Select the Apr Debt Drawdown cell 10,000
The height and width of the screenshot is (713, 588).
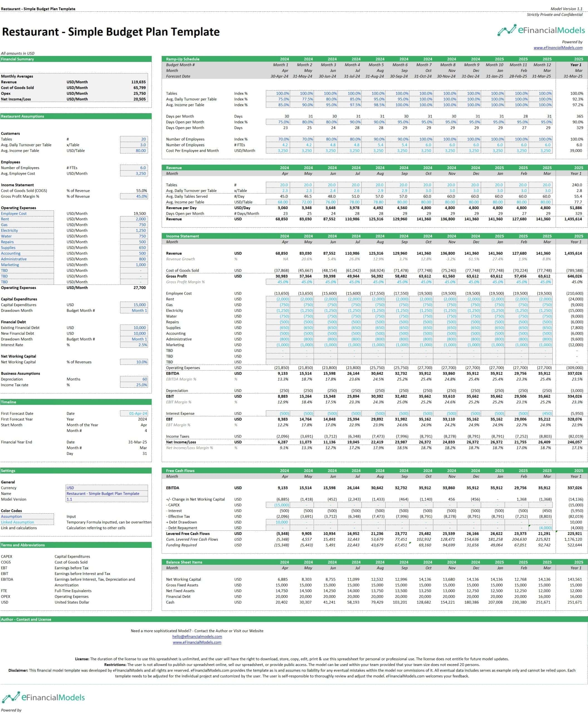(278, 522)
